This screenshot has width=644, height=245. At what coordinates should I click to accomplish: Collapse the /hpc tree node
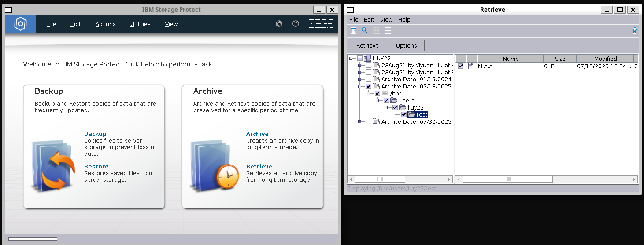369,93
